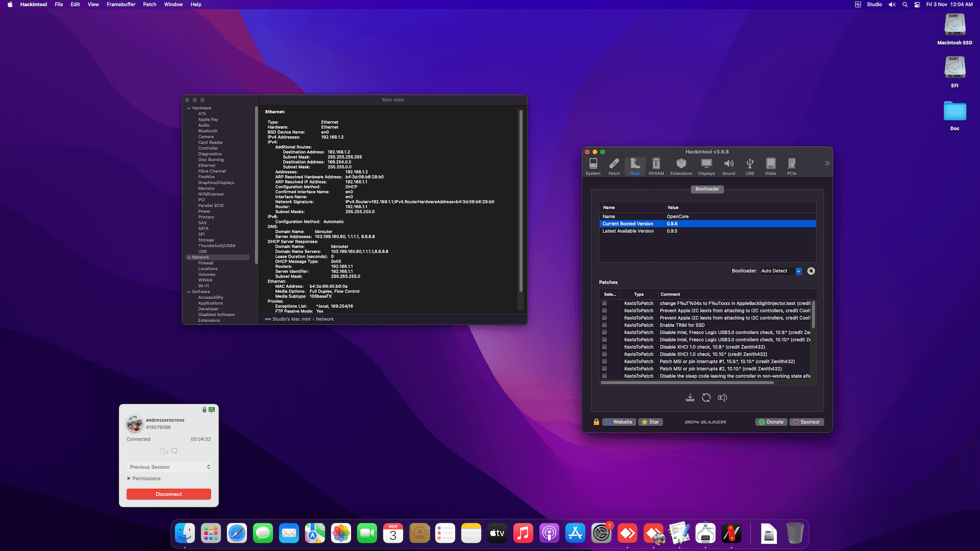Select the Bootloader tab label
The image size is (980, 551).
707,189
